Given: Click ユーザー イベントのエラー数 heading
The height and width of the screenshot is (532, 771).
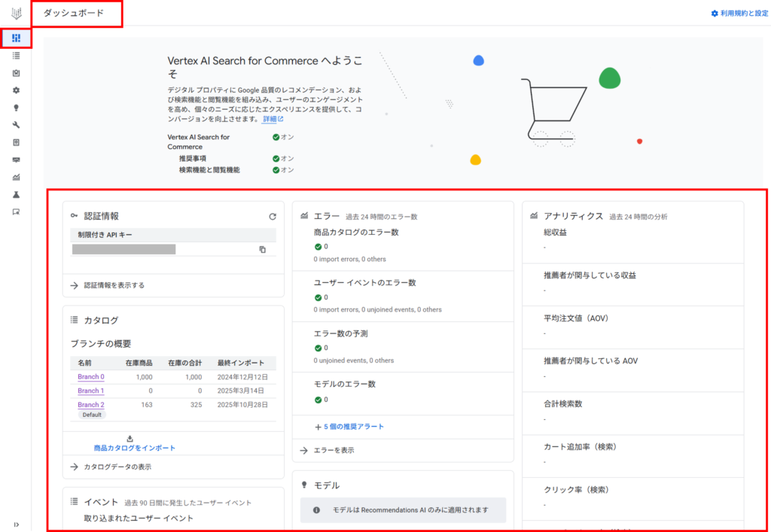Looking at the screenshot, I should (x=365, y=283).
